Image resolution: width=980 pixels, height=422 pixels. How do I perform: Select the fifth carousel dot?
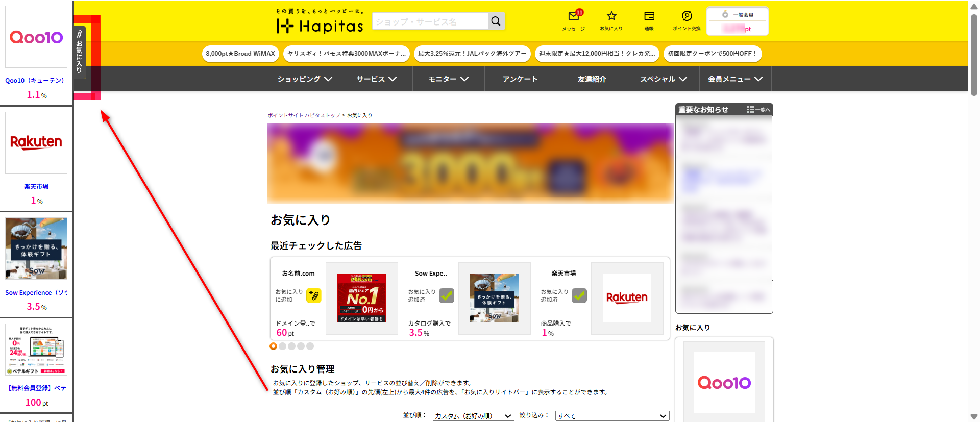(x=310, y=346)
